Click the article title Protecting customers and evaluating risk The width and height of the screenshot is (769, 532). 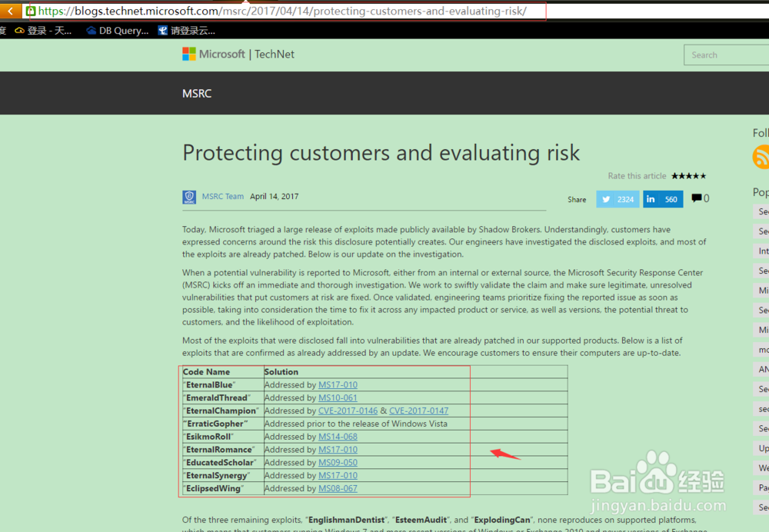pyautogui.click(x=381, y=152)
